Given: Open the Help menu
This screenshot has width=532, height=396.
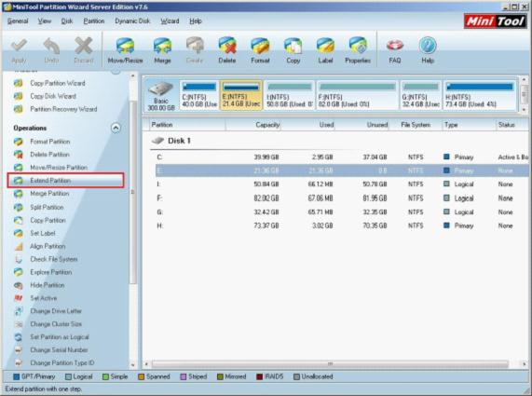Looking at the screenshot, I should 196,21.
